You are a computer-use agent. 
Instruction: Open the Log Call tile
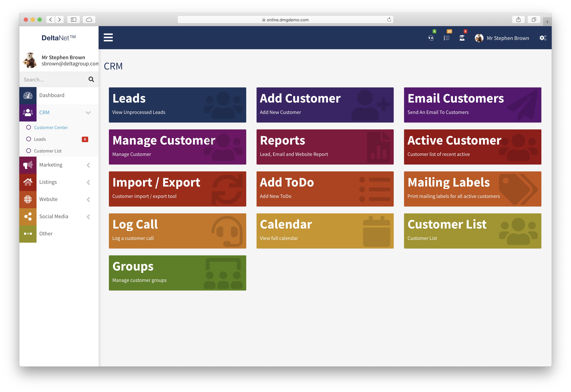(x=177, y=231)
